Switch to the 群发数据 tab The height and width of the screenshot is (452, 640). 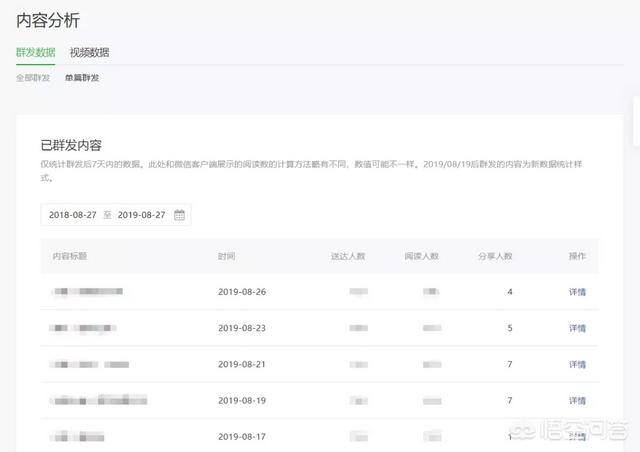pyautogui.click(x=35, y=52)
